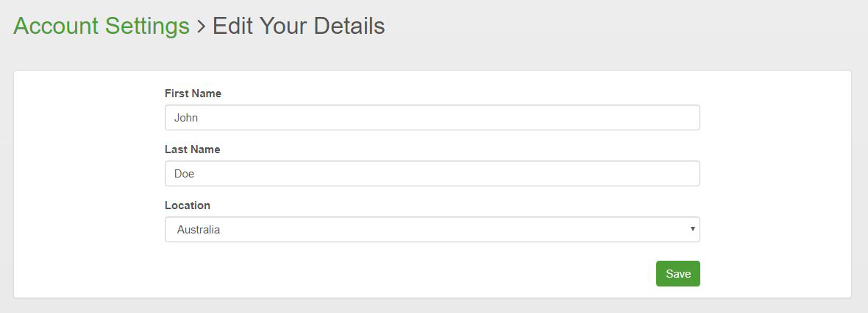The image size is (868, 313).
Task: Click the word 'Details' in the heading
Action: pyautogui.click(x=349, y=27)
